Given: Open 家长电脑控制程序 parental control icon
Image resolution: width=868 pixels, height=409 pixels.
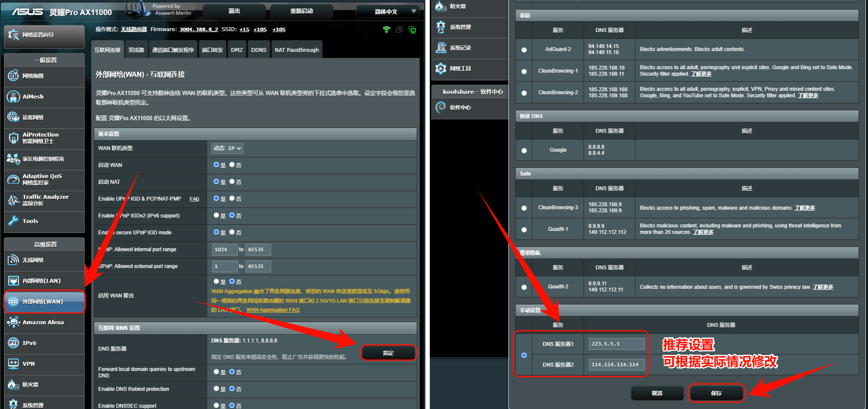Looking at the screenshot, I should (x=13, y=159).
